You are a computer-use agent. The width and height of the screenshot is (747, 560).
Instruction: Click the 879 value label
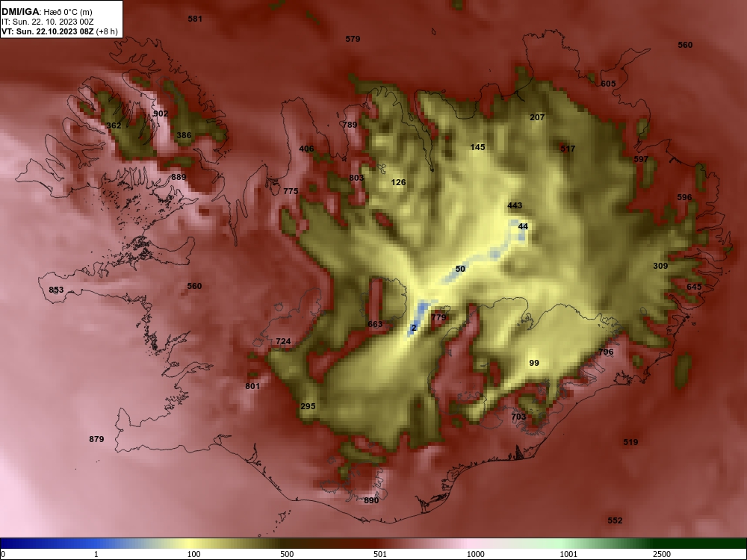tap(96, 440)
